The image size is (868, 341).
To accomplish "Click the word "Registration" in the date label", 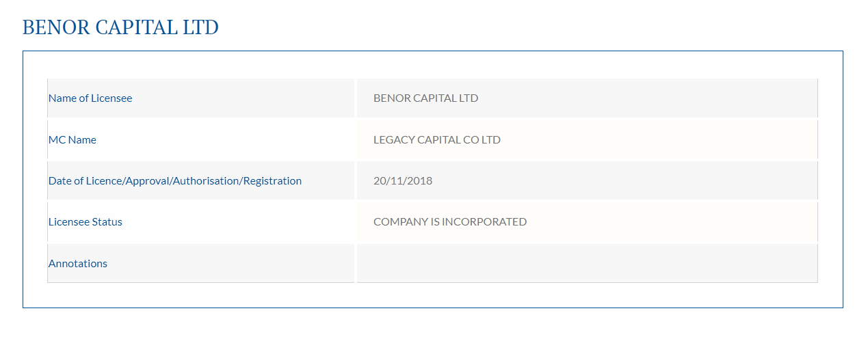I will 272,181.
